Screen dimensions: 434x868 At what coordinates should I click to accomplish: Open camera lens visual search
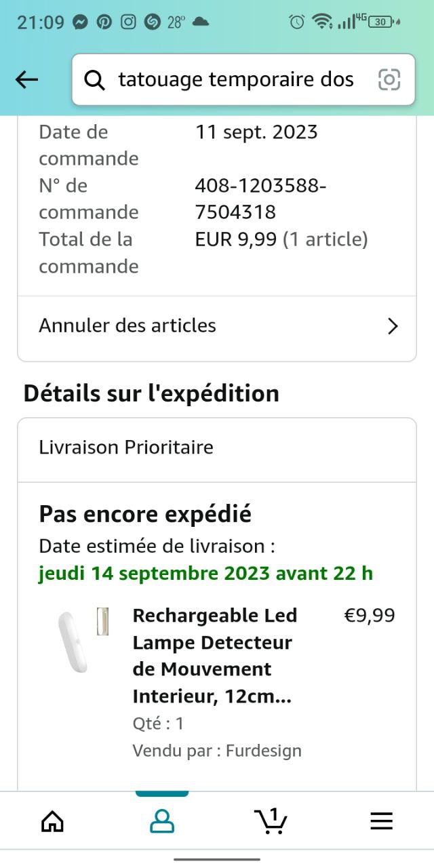coord(389,80)
